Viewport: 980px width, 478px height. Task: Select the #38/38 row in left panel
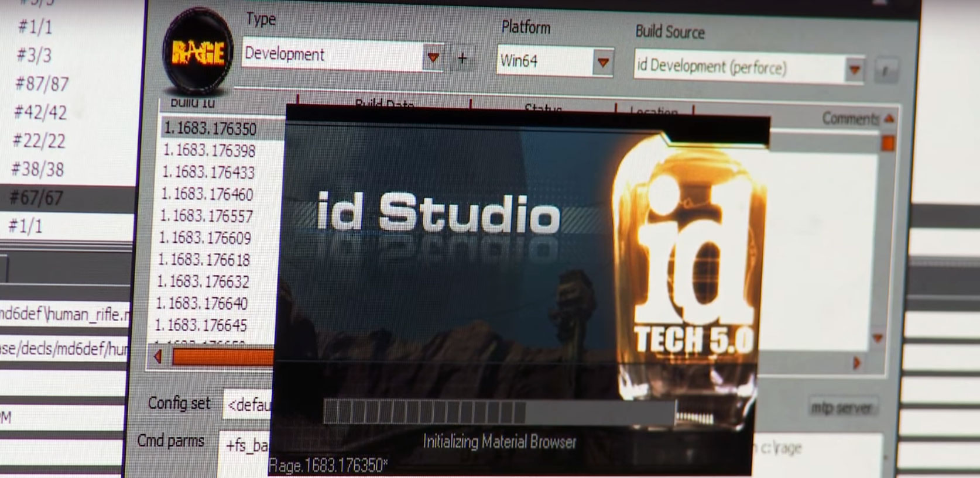coord(37,170)
